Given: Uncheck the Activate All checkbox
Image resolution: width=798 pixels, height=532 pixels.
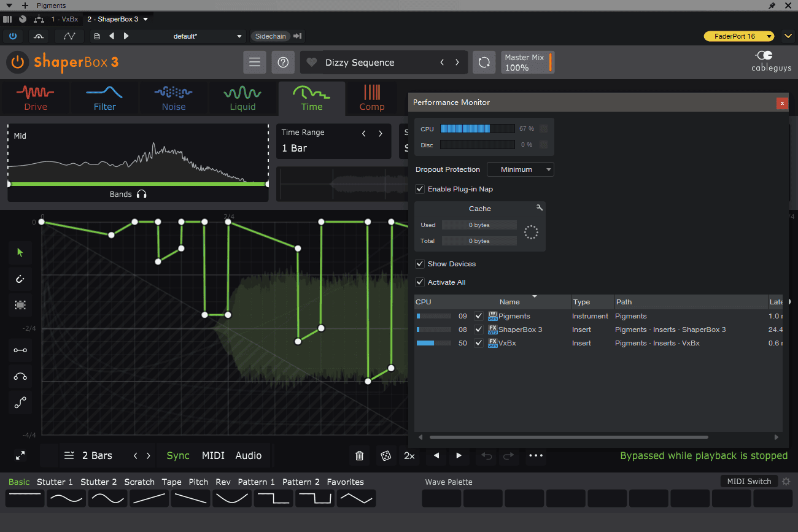Looking at the screenshot, I should [x=420, y=282].
